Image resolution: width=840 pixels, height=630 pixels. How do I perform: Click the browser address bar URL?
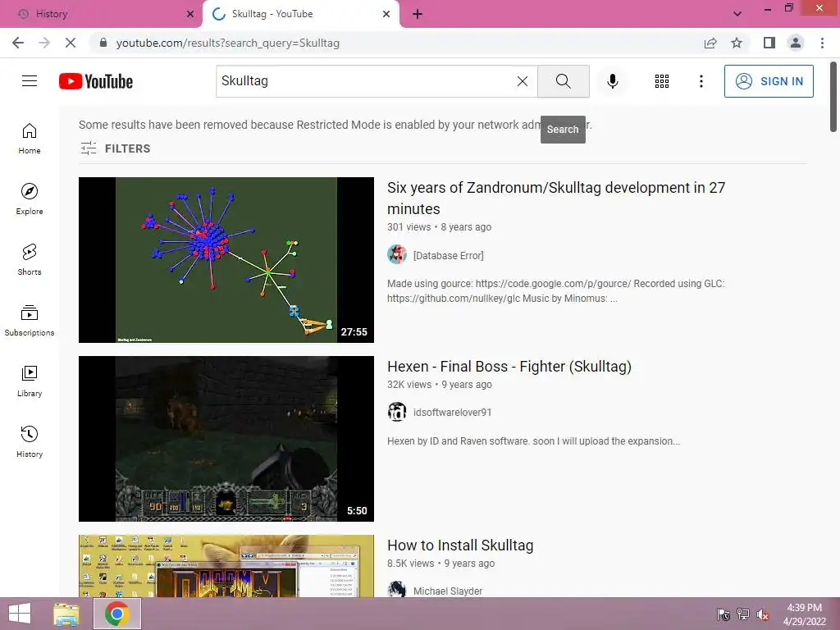click(228, 43)
